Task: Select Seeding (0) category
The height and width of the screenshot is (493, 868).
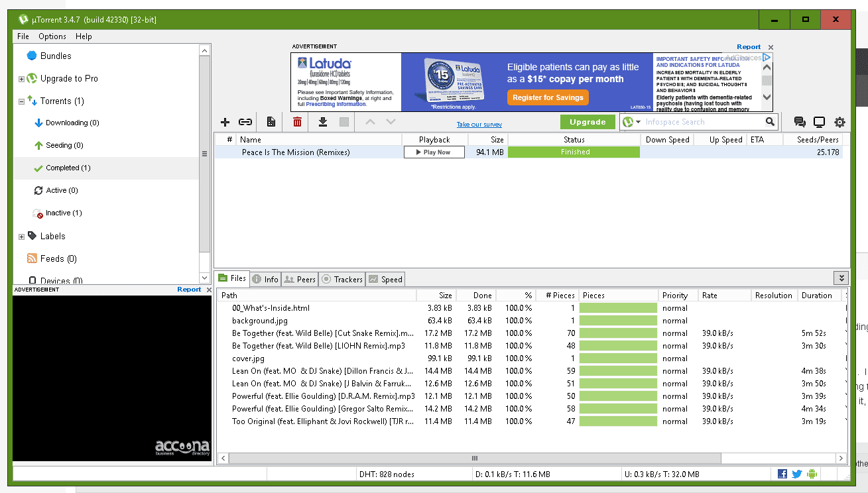Action: pyautogui.click(x=64, y=145)
